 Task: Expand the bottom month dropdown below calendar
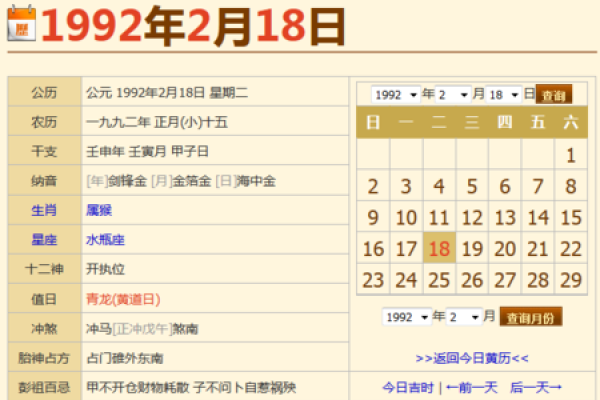click(463, 317)
